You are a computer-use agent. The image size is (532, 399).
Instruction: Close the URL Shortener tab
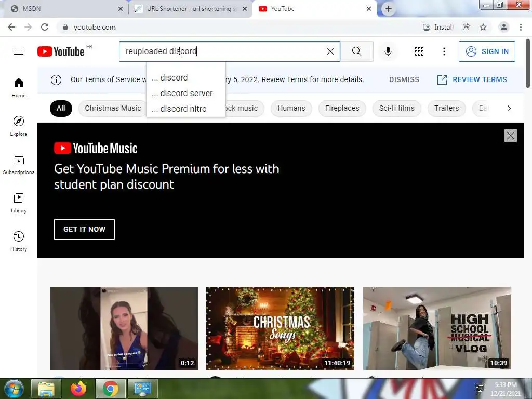tap(245, 9)
